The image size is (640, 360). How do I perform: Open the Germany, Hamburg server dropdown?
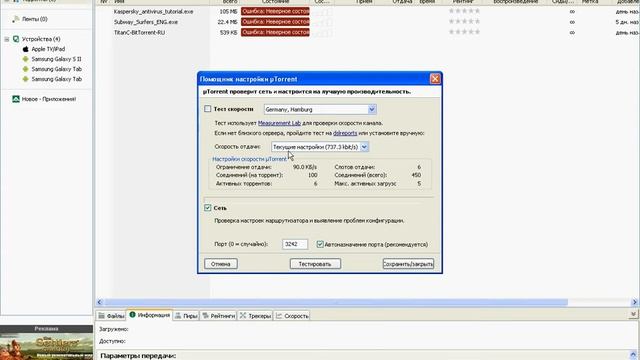point(371,109)
